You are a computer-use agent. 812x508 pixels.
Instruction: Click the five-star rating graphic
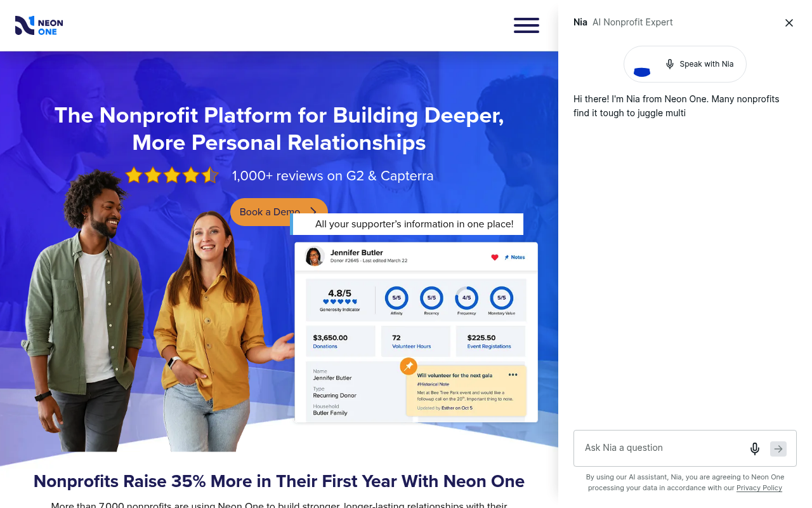(x=172, y=175)
